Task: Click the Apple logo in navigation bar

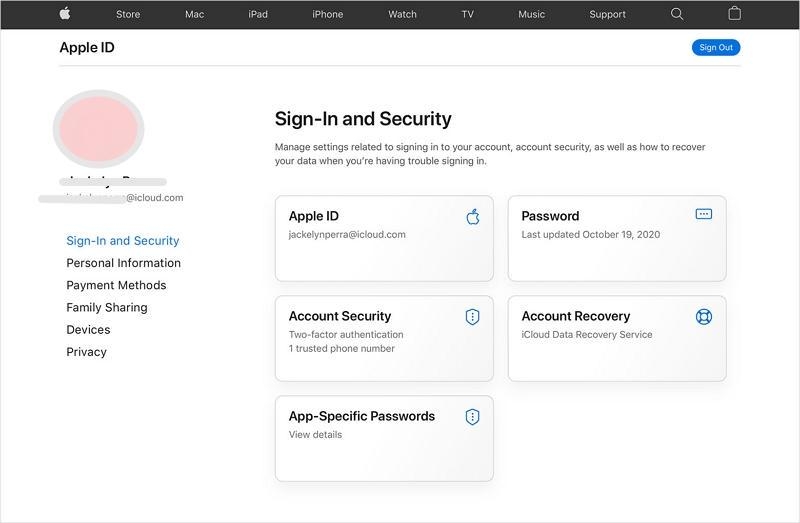Action: click(x=65, y=14)
